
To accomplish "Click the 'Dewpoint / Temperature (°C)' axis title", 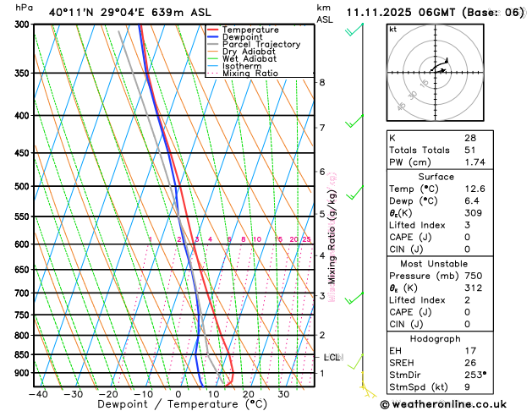I will tap(182, 404).
